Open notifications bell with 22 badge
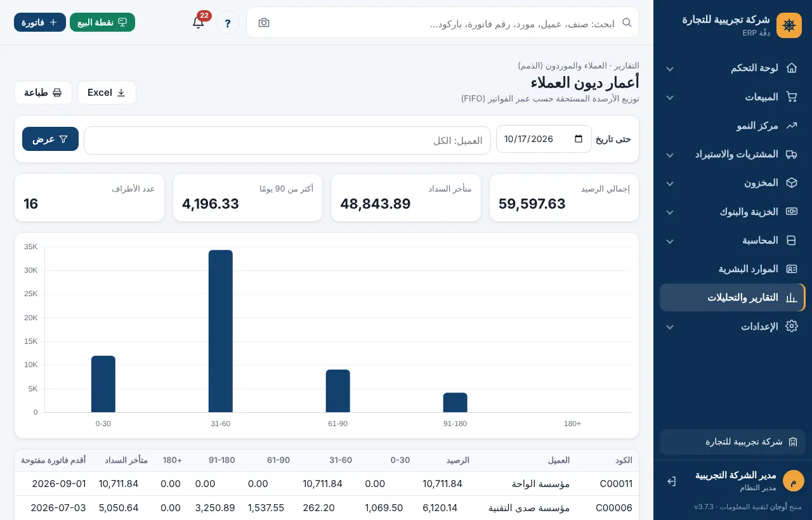 click(199, 22)
